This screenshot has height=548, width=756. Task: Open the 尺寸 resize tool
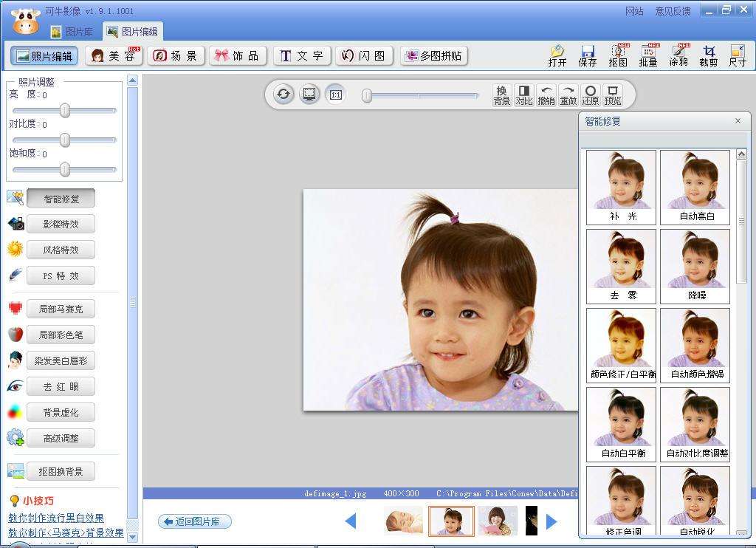738,55
